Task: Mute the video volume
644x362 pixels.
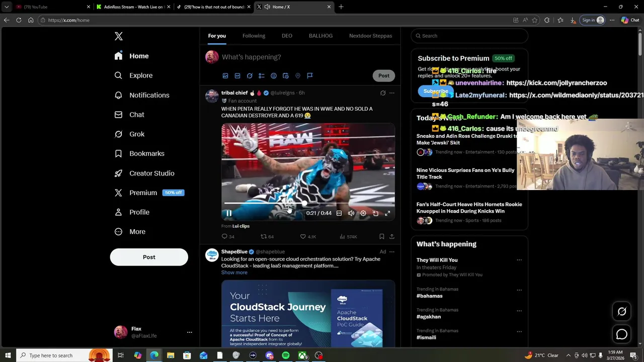Action: (x=351, y=213)
